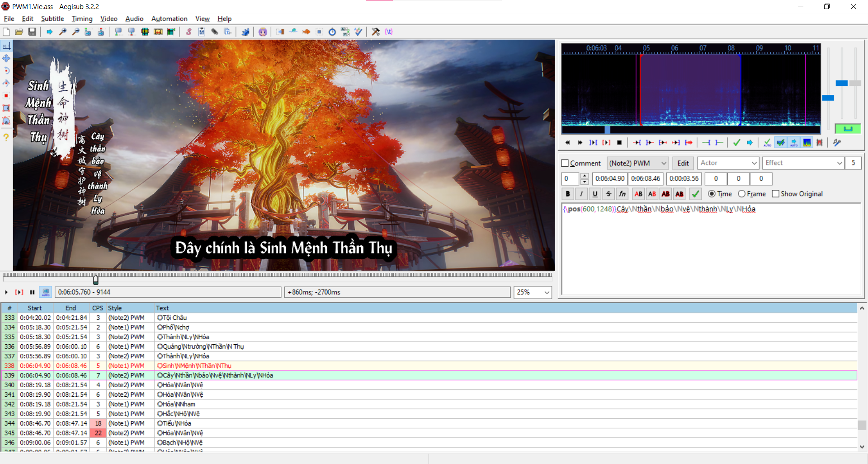Image resolution: width=868 pixels, height=464 pixels.
Task: Open the Video menu
Action: click(108, 19)
